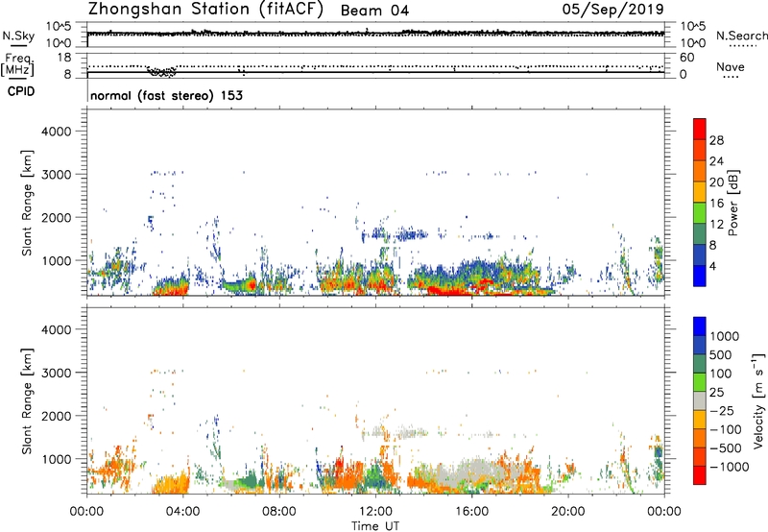The width and height of the screenshot is (768, 532).
Task: Click the '4' power colorbar tick label
Action: click(x=713, y=266)
